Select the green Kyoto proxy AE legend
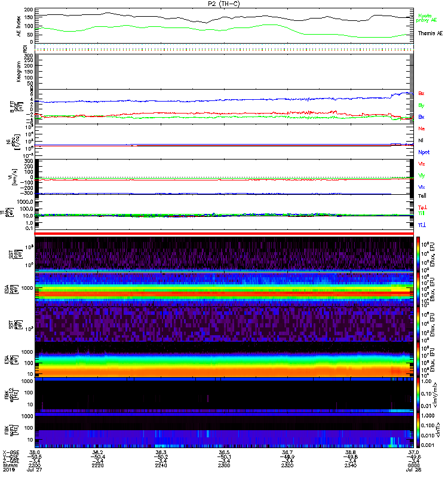This screenshot has width=448, height=478. click(426, 18)
